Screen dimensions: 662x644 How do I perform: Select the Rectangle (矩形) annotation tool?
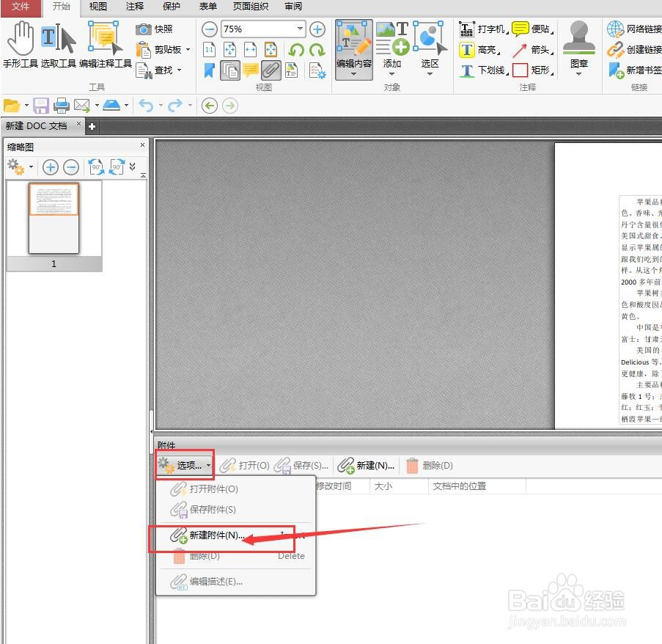click(x=533, y=70)
